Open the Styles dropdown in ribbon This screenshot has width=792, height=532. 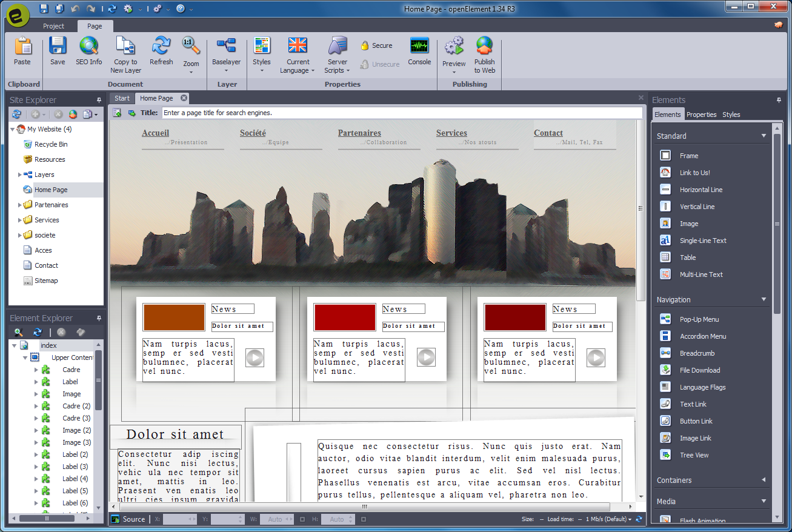[262, 70]
